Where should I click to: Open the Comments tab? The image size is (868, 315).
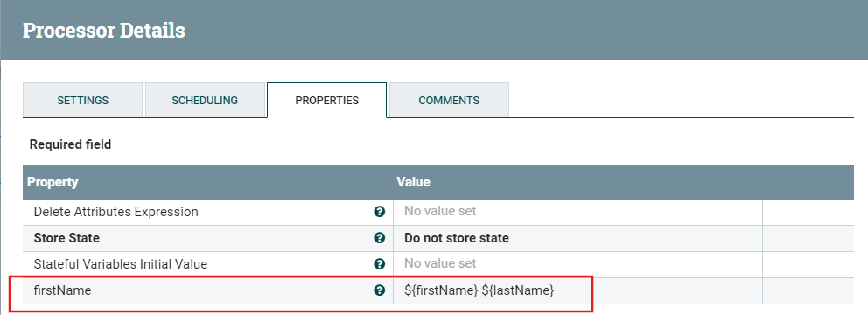pos(449,101)
